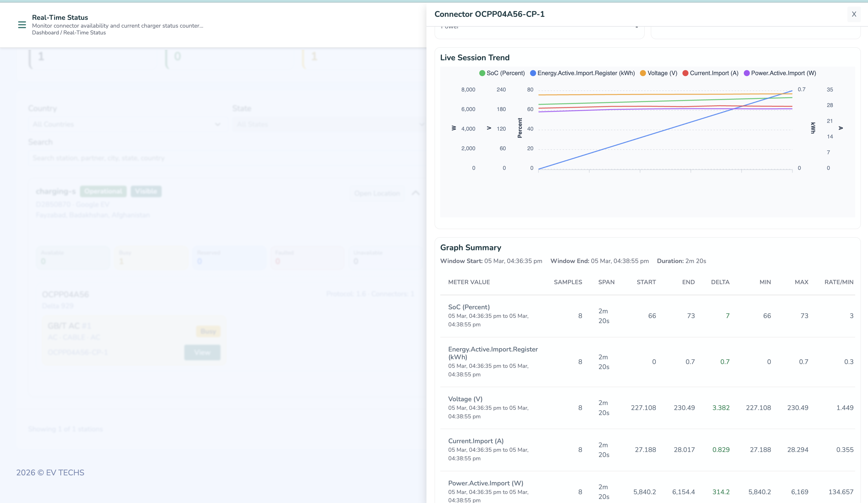The height and width of the screenshot is (503, 868).
Task: Toggle Energy.Active.Import.Register legend series
Action: (x=586, y=73)
